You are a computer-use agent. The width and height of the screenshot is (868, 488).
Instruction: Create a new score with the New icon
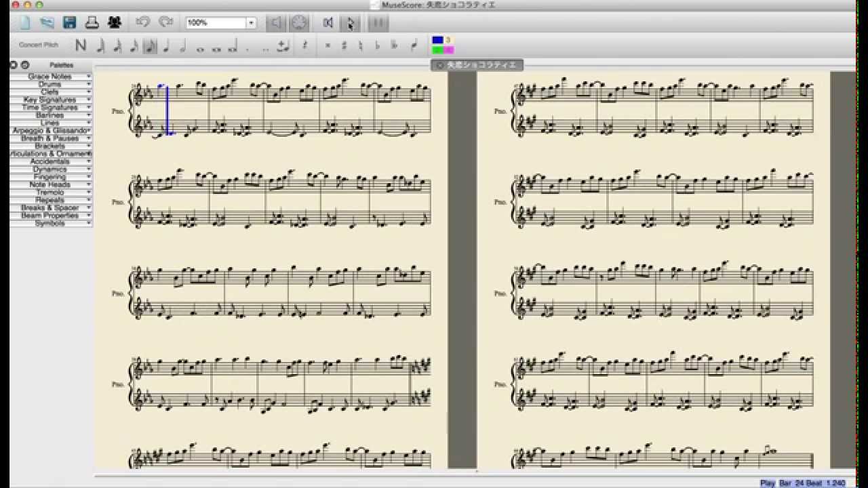25,23
